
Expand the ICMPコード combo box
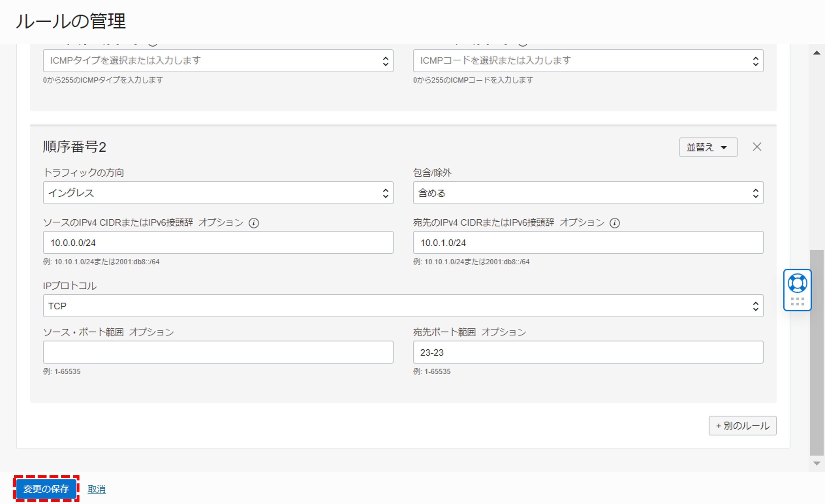coord(588,61)
